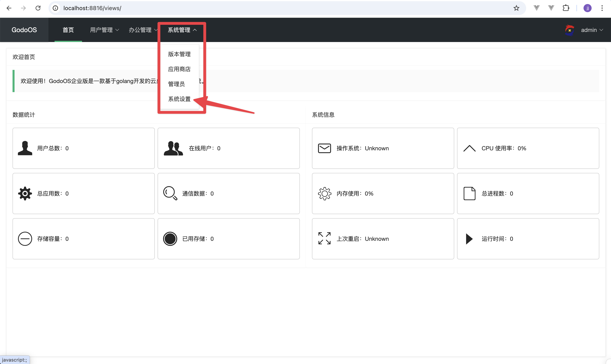The image size is (611, 364).
Task: Click the outlined gear icon beside 内存使用
Action: (x=324, y=194)
